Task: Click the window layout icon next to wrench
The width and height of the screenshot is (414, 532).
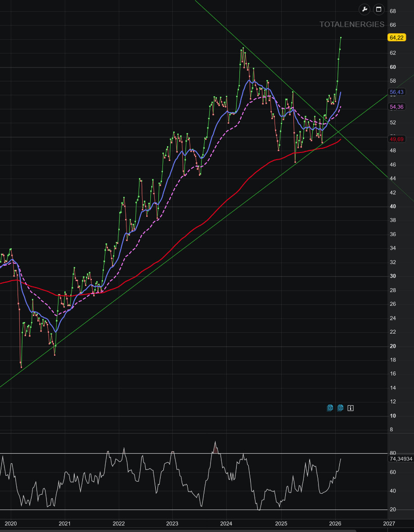Action: [378, 9]
